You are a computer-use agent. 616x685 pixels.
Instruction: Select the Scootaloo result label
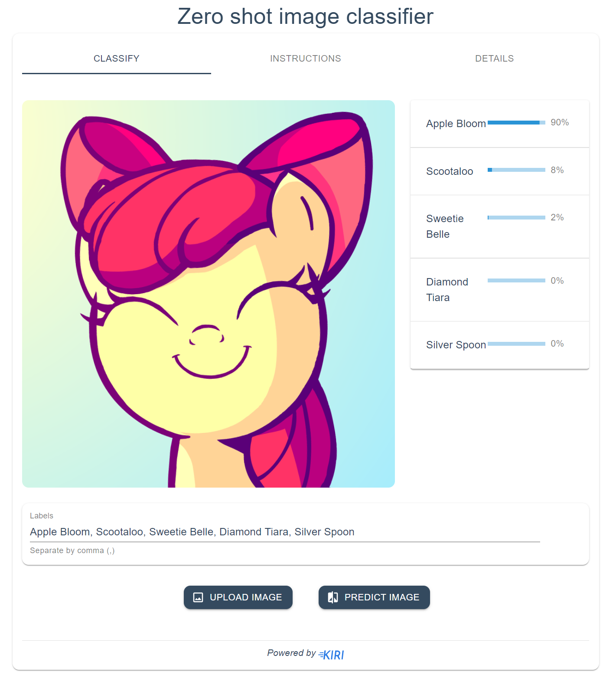coord(450,171)
